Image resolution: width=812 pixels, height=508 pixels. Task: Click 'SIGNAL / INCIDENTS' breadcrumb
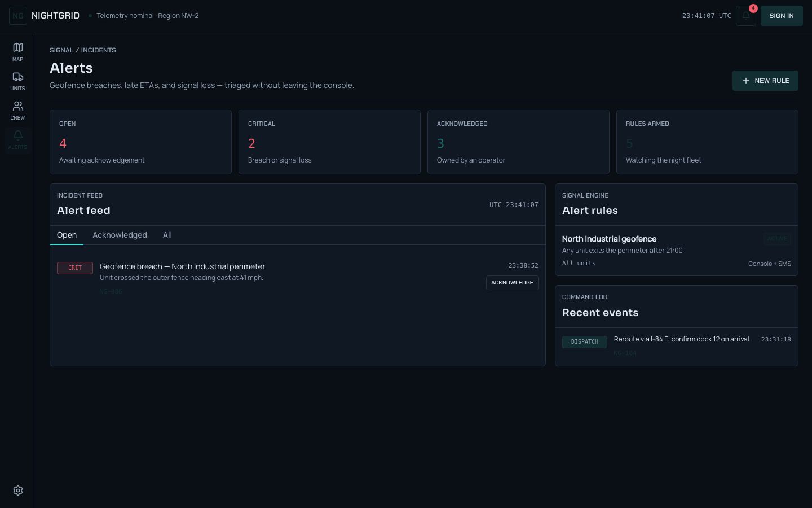[83, 50]
